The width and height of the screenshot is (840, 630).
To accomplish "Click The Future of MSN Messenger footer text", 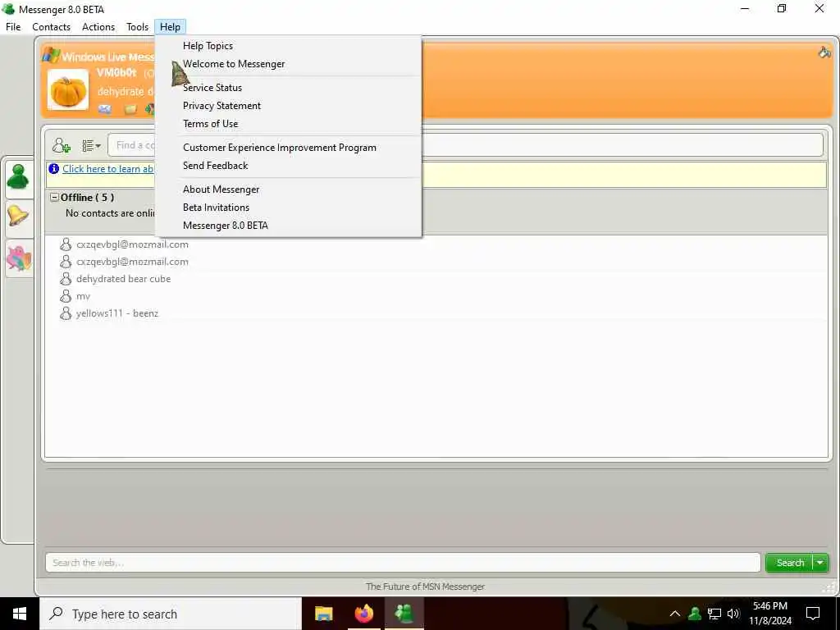I will coord(425,587).
